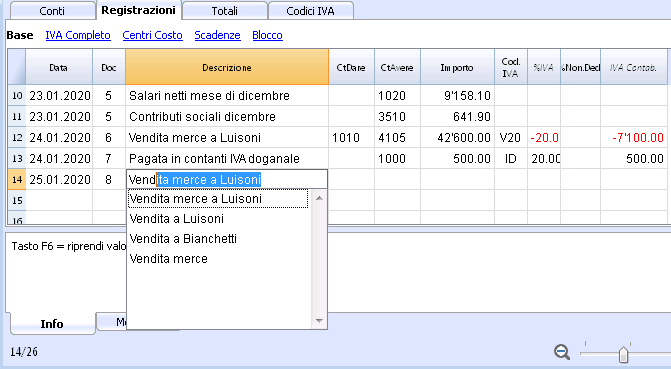Click the ID IVA code cell
The height and width of the screenshot is (369, 671).
pyautogui.click(x=511, y=158)
